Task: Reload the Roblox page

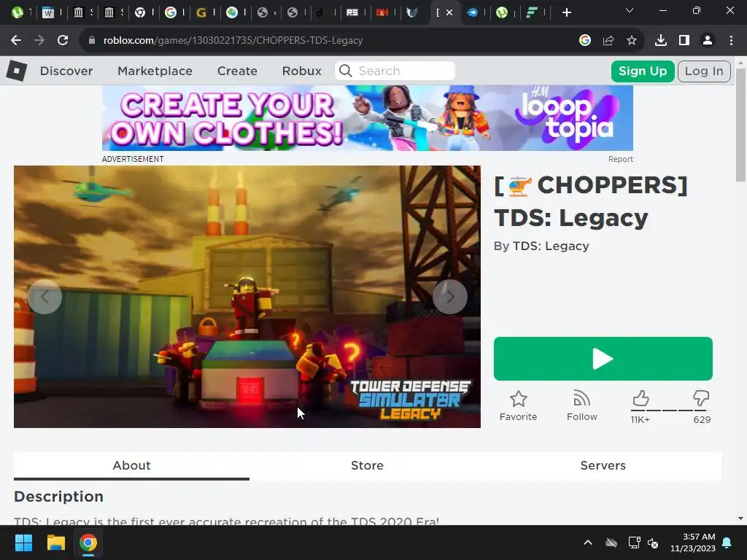Action: [x=63, y=41]
